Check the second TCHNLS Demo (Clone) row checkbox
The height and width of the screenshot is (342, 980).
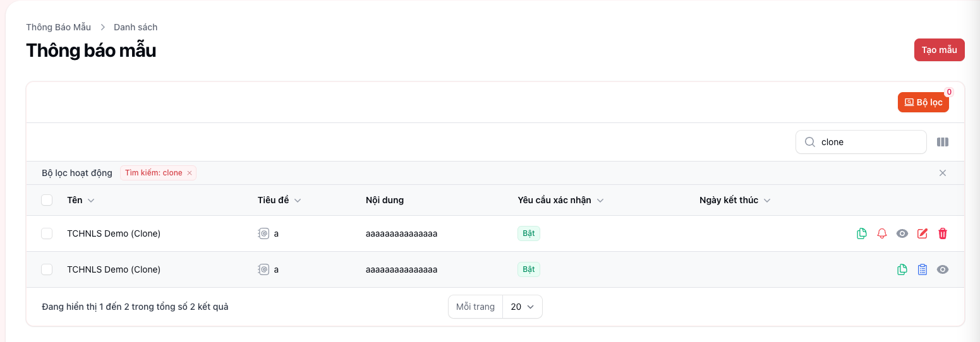tap(47, 269)
